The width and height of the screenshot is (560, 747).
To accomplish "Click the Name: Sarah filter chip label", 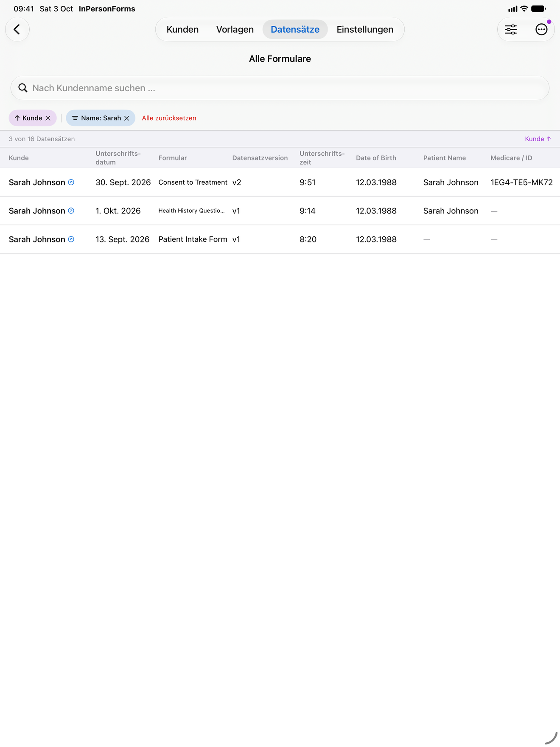I will pos(101,118).
